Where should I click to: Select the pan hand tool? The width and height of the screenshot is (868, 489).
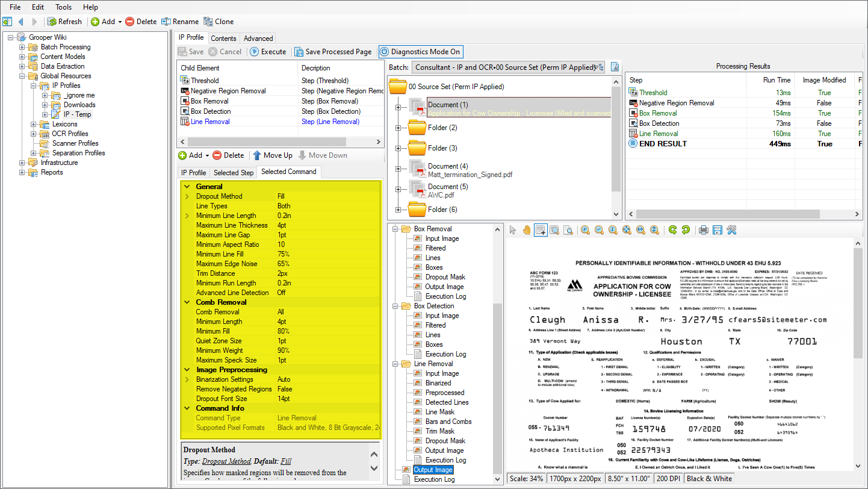click(527, 230)
